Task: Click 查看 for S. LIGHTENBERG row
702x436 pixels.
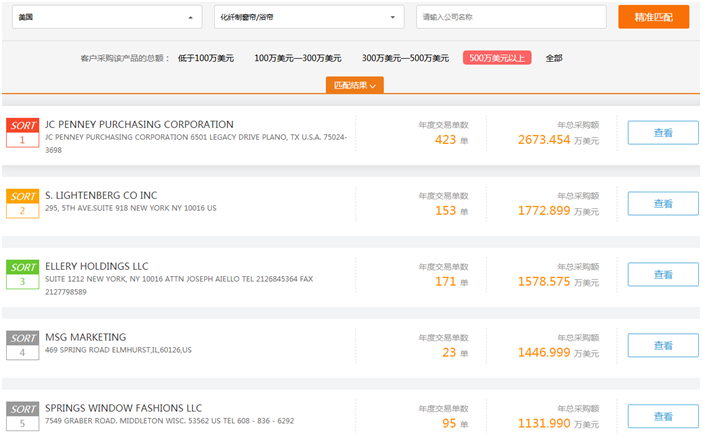Action: 663,204
